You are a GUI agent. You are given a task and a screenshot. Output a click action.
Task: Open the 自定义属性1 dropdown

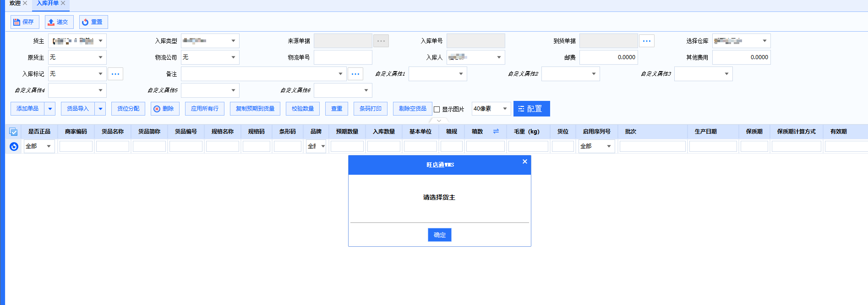pyautogui.click(x=461, y=74)
